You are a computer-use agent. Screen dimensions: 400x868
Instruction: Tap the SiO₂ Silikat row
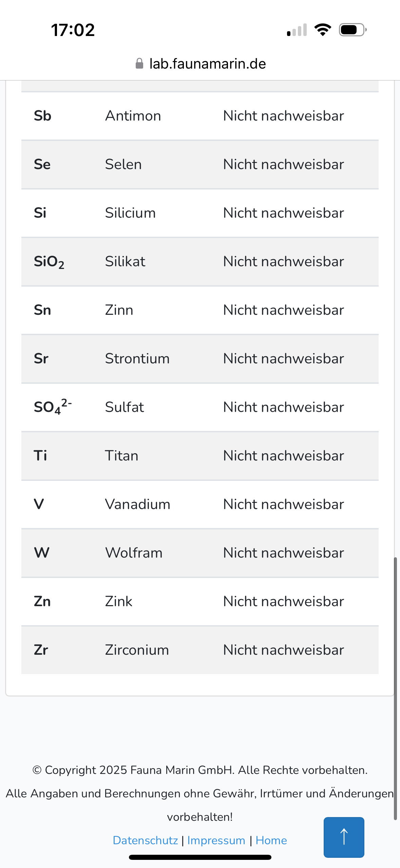point(200,261)
